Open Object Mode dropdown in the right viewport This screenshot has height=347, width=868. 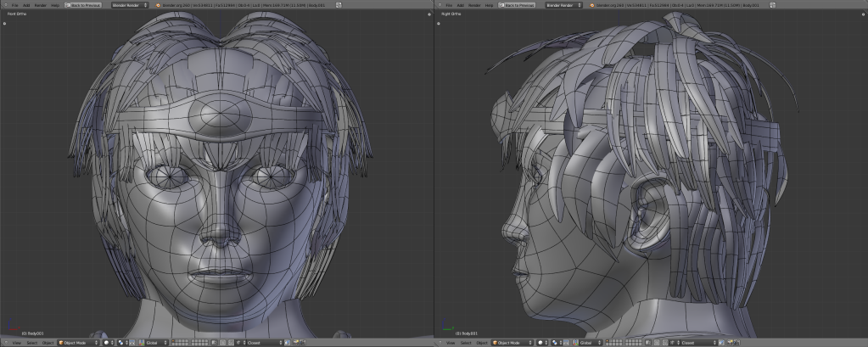coord(512,343)
